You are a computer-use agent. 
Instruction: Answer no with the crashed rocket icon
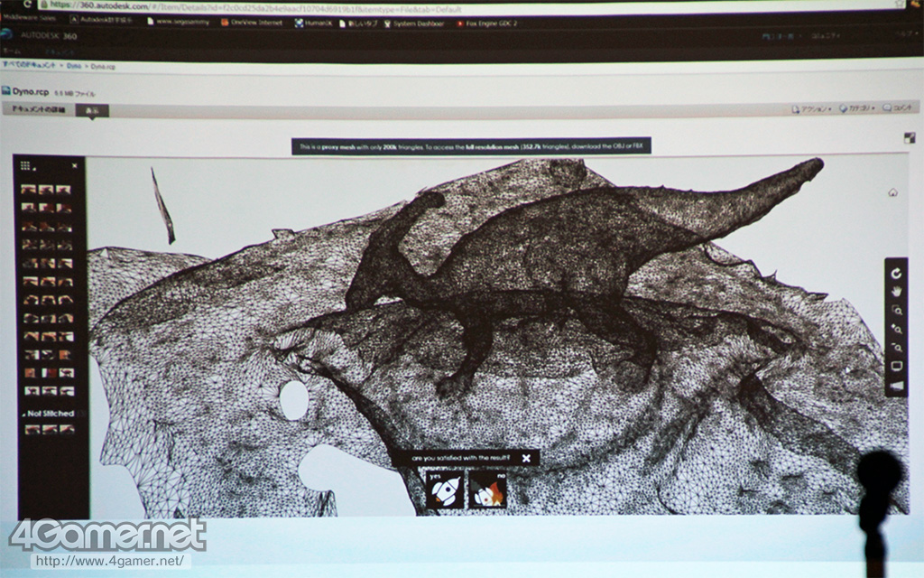(487, 489)
